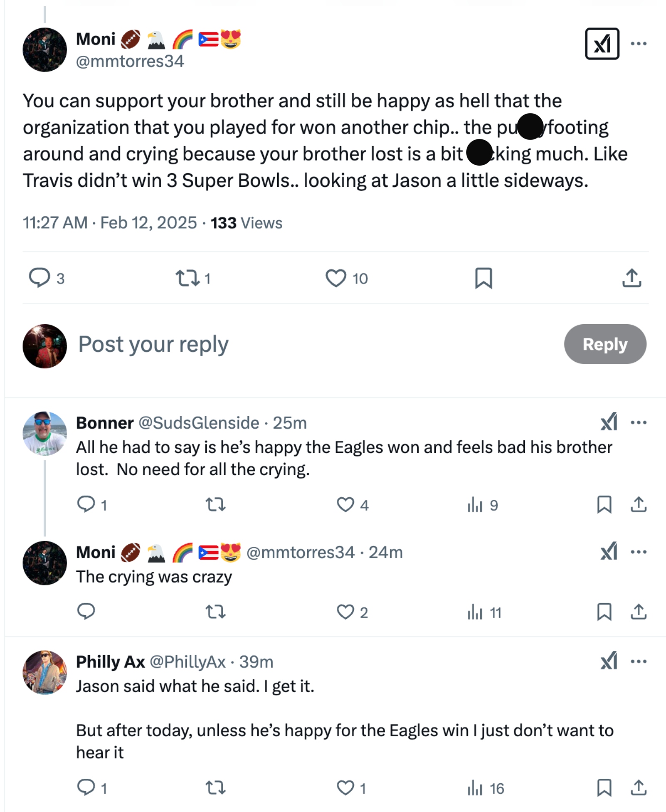Bookmark Philly Ax's reply
The width and height of the screenshot is (666, 812).
[604, 788]
